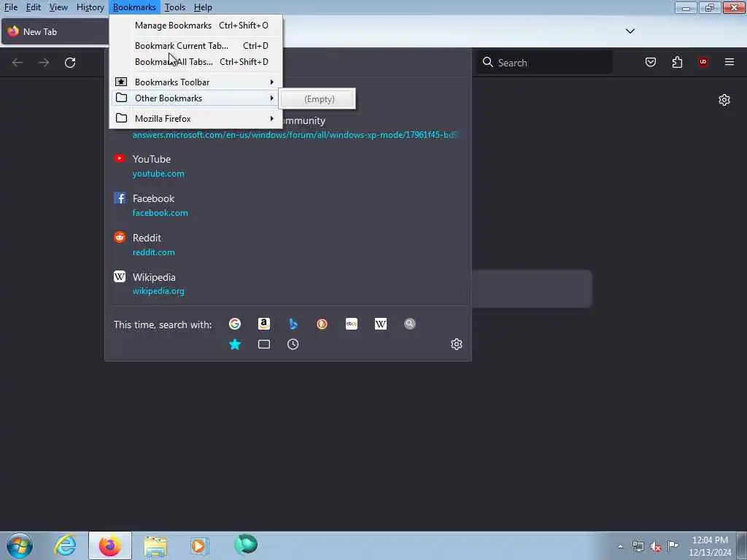Search this time with Google
The width and height of the screenshot is (747, 560).
tap(235, 324)
